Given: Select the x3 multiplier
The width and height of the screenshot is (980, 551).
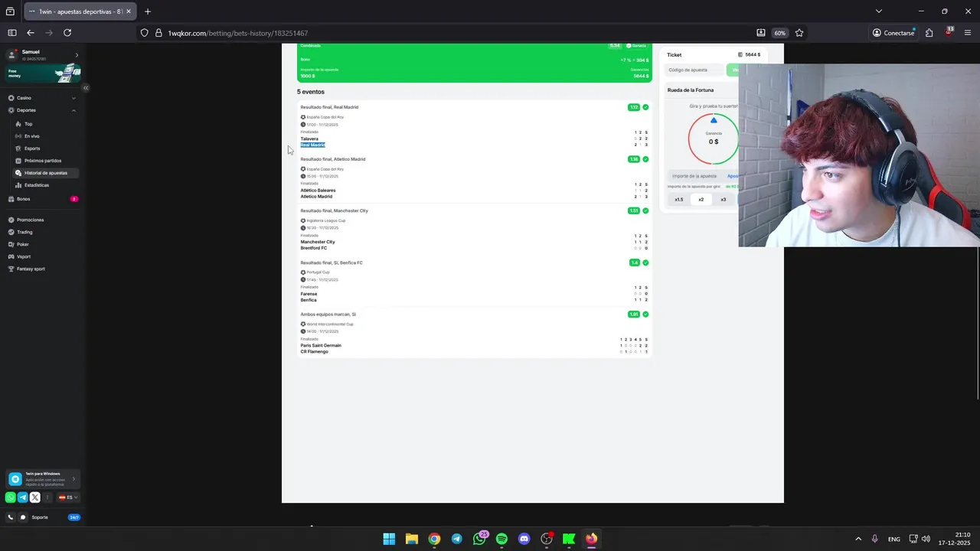Looking at the screenshot, I should [723, 200].
